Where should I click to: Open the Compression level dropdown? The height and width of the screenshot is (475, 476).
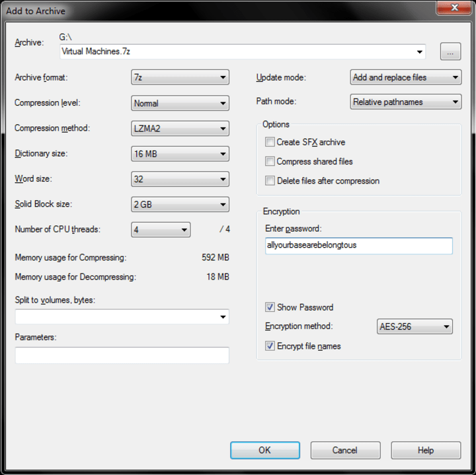180,103
